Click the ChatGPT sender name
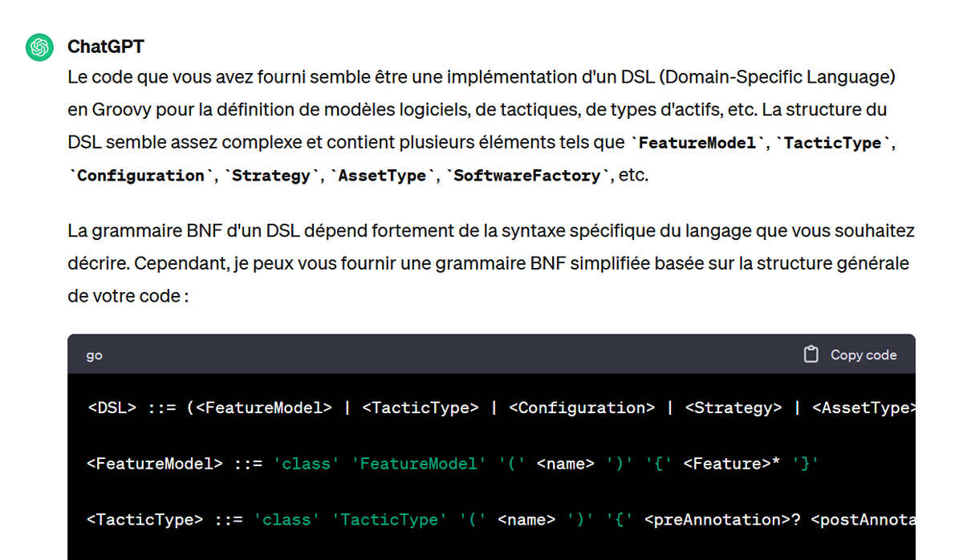 click(106, 47)
